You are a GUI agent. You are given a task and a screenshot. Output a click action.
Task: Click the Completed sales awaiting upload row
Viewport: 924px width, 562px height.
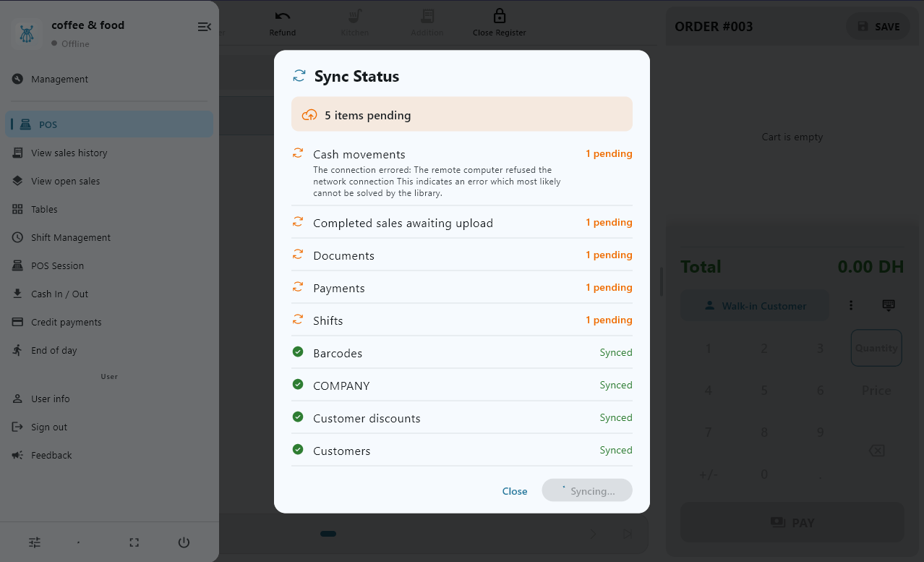coord(462,223)
